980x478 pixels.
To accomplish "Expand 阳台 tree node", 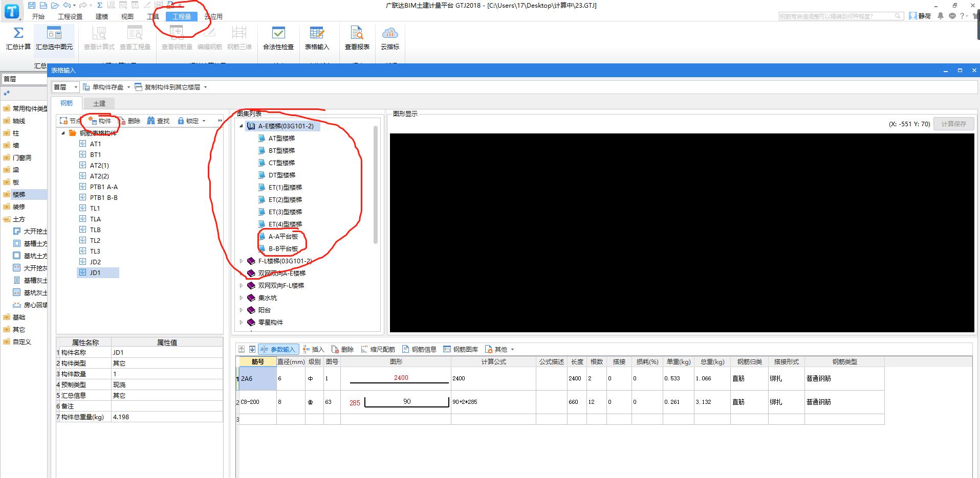I will 242,310.
